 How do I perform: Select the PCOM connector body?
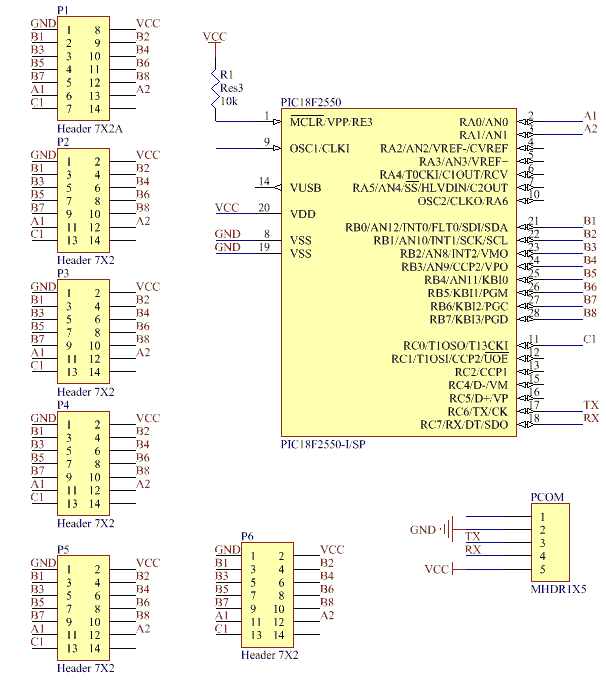[550, 542]
